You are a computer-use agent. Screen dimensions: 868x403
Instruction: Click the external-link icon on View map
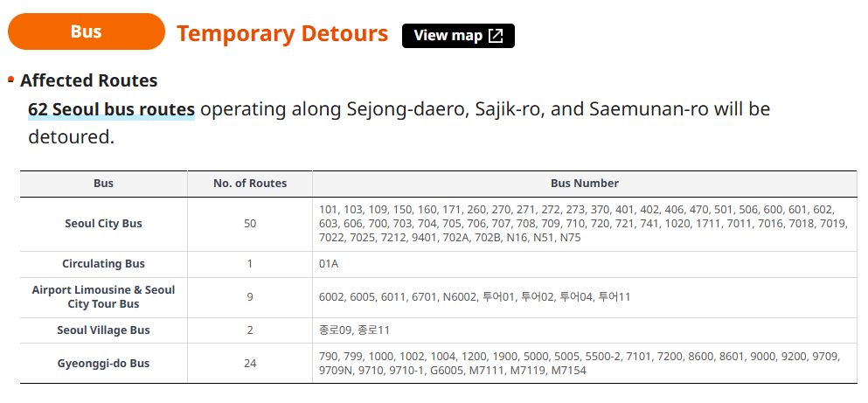pyautogui.click(x=496, y=36)
